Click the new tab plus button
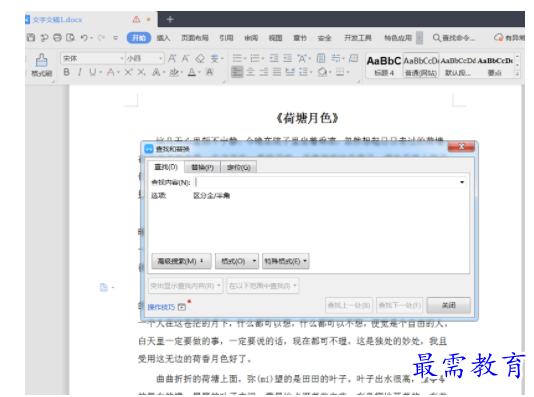Image resolution: width=534 pixels, height=397 pixels. click(170, 19)
